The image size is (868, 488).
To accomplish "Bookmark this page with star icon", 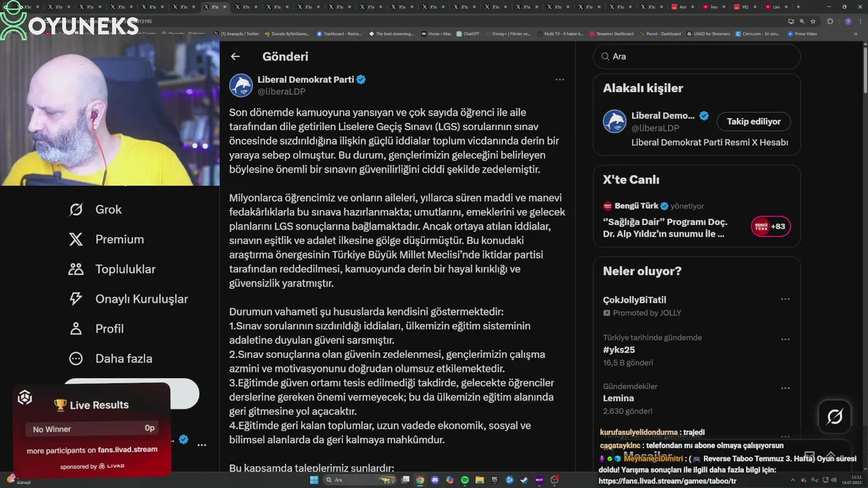I will coord(813,21).
